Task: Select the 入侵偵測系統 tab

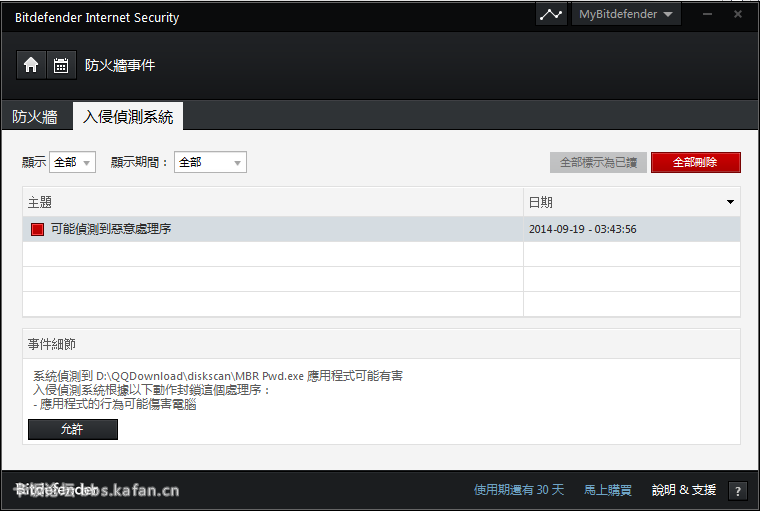Action: coord(128,116)
